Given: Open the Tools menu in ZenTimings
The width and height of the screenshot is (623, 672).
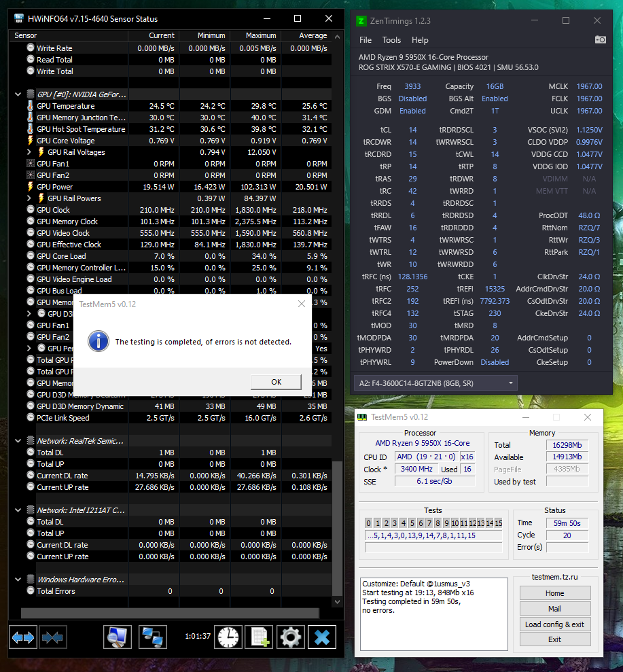Looking at the screenshot, I should [x=391, y=40].
